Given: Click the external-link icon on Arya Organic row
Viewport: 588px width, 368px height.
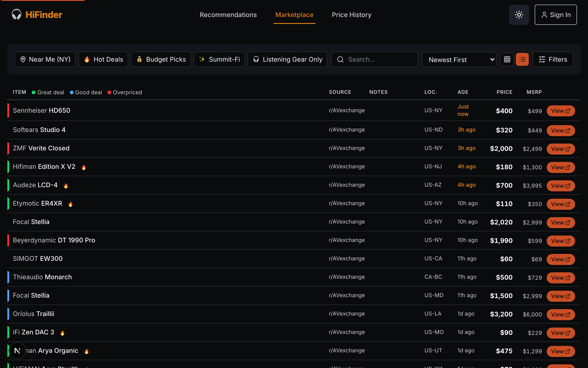Looking at the screenshot, I should point(568,351).
